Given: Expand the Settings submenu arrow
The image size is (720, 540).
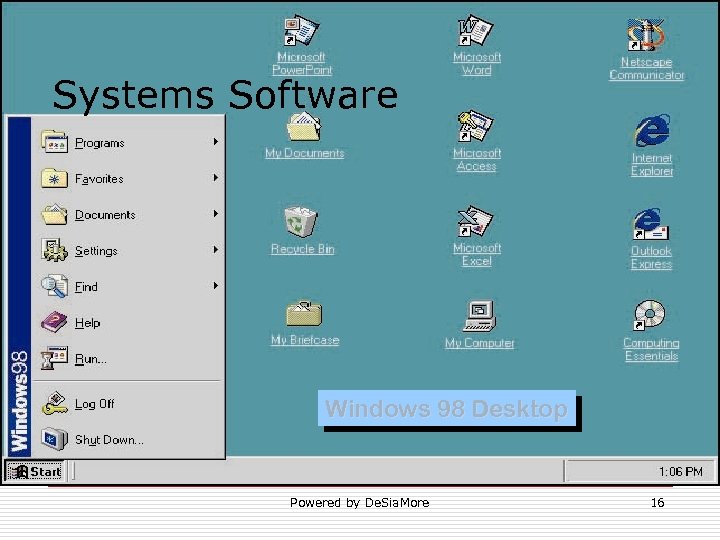Looking at the screenshot, I should pyautogui.click(x=215, y=250).
